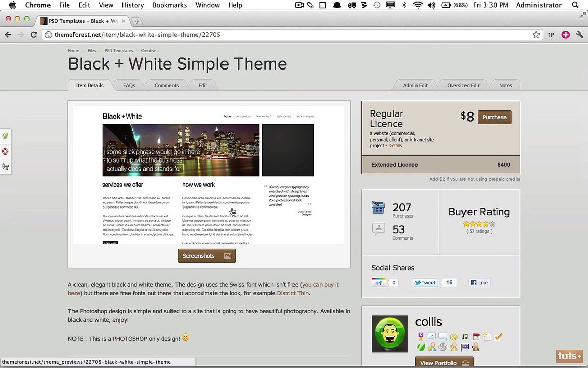Click the pink plus extension icon

[x=566, y=35]
